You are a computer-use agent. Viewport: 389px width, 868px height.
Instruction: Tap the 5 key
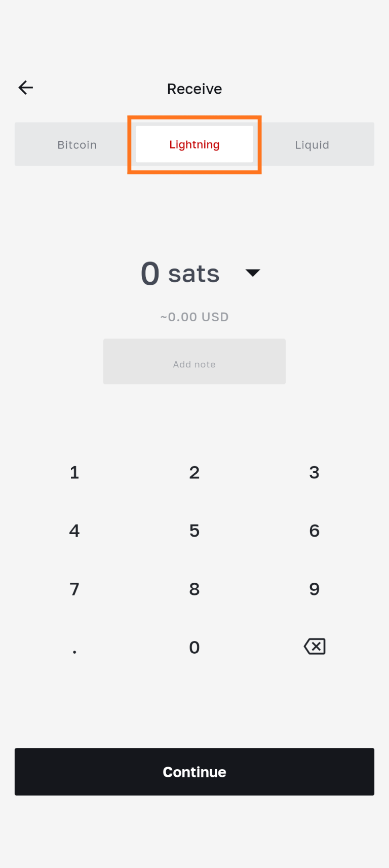point(194,531)
